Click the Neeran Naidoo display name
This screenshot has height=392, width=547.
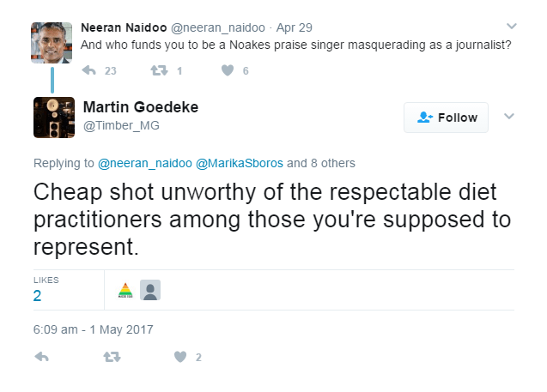[126, 26]
